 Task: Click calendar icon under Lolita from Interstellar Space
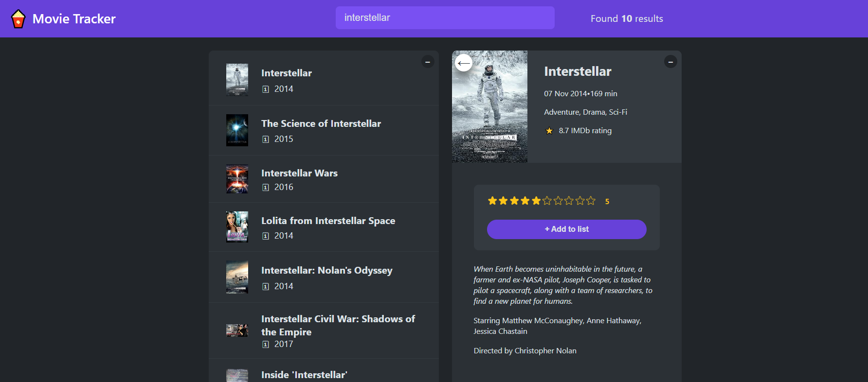(x=266, y=236)
